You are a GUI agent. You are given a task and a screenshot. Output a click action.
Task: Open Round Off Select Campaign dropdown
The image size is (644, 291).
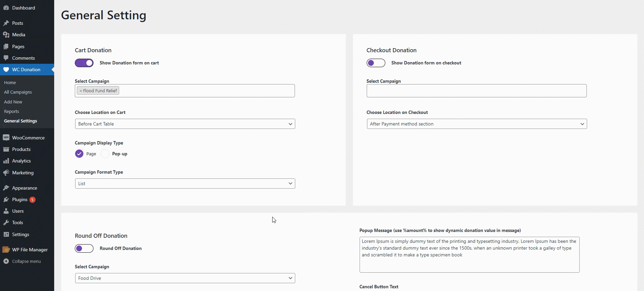click(185, 278)
